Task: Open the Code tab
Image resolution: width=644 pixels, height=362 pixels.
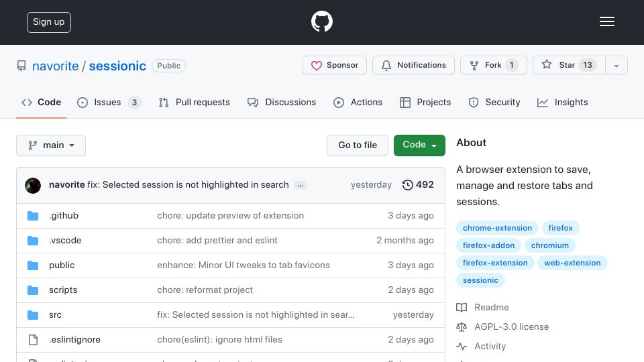Action: pyautogui.click(x=41, y=102)
